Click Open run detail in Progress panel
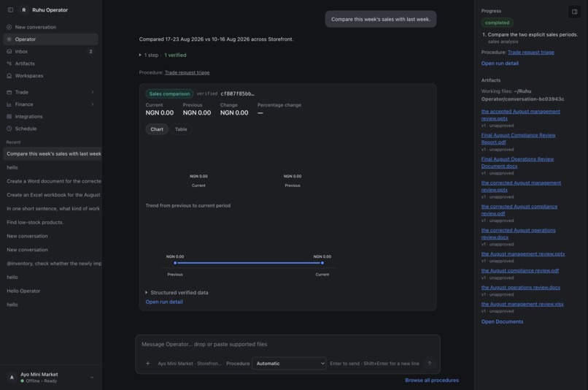The width and height of the screenshot is (588, 390). pos(500,63)
